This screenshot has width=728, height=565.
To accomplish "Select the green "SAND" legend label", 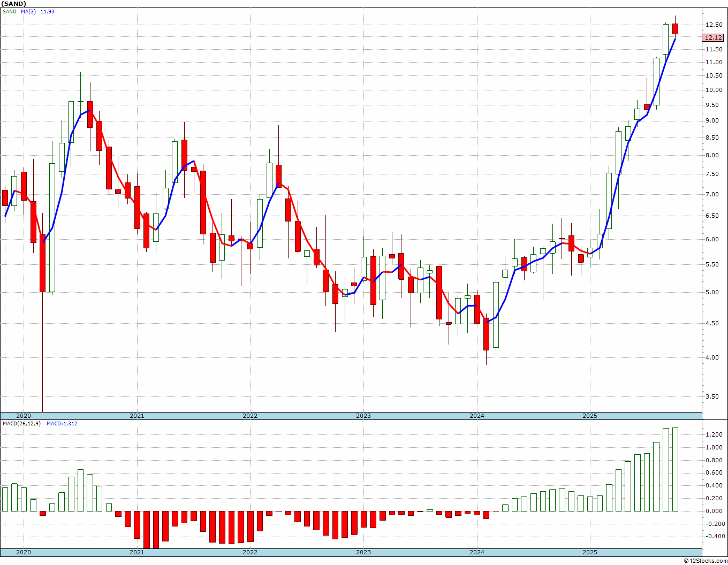I will click(x=10, y=11).
